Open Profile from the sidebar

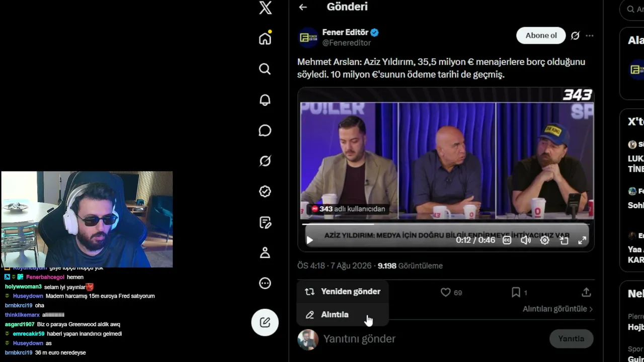coord(265,253)
